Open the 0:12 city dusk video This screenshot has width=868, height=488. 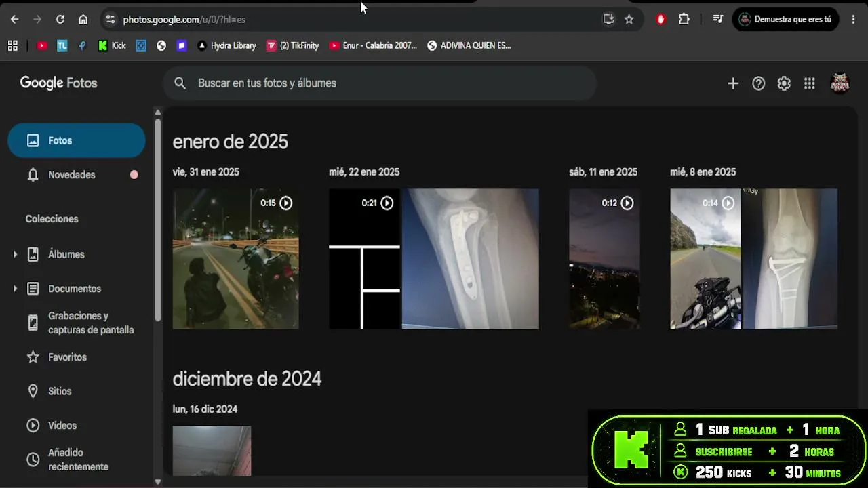tap(604, 259)
